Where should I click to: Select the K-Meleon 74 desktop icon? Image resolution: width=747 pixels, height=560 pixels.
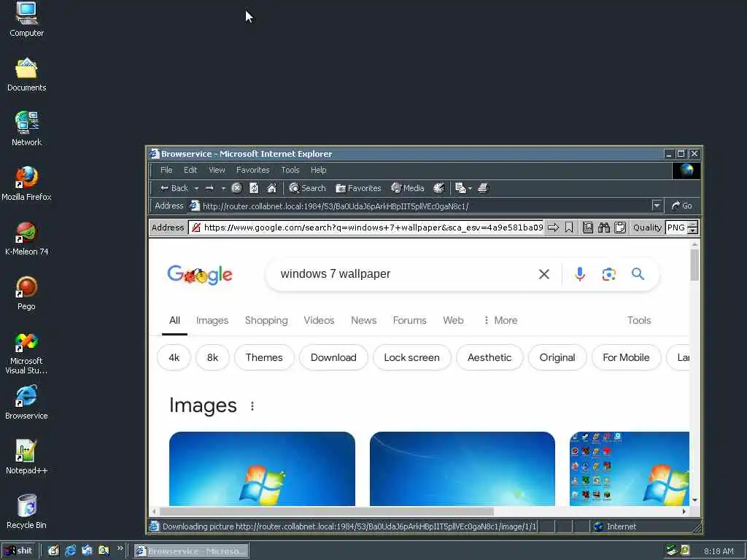27,238
